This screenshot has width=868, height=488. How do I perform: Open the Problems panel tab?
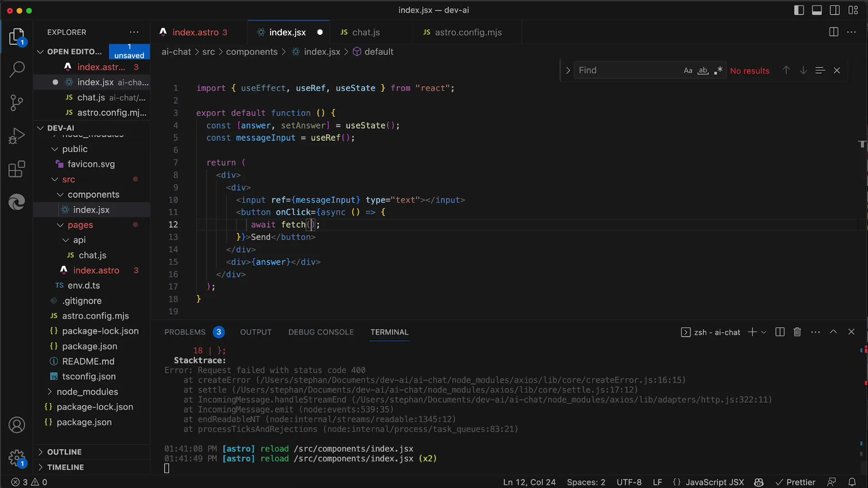coord(185,332)
